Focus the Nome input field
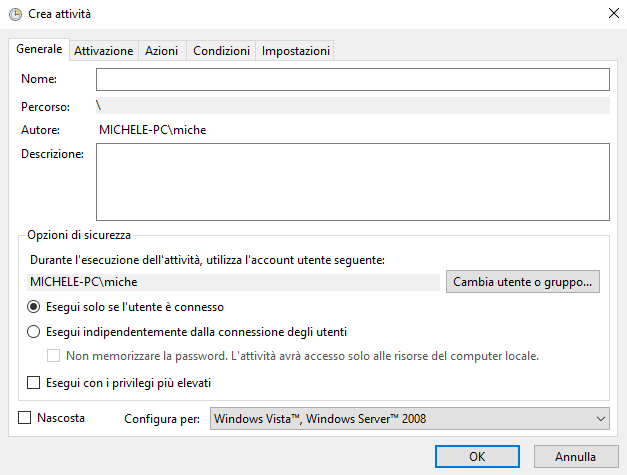Screen dimensions: 627x475 click(x=353, y=79)
